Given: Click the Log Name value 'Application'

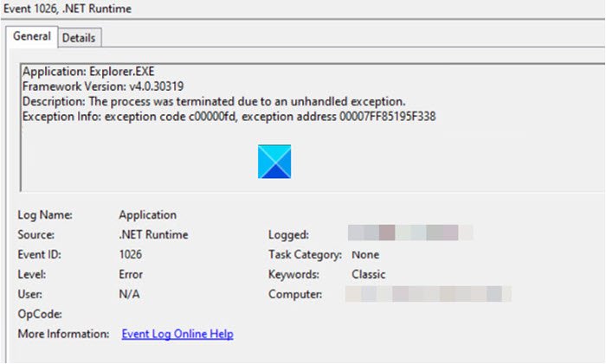Looking at the screenshot, I should 148,215.
